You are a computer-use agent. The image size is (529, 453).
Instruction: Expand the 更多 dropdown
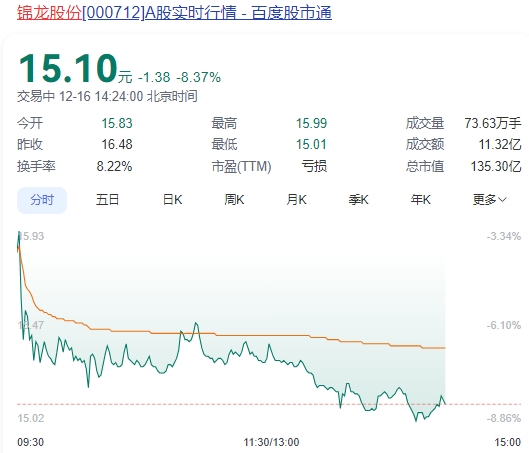coord(489,200)
